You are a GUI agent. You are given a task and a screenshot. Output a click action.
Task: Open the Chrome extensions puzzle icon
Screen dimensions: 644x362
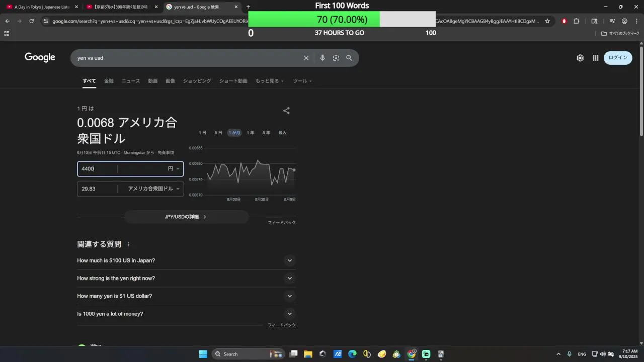pos(577,21)
